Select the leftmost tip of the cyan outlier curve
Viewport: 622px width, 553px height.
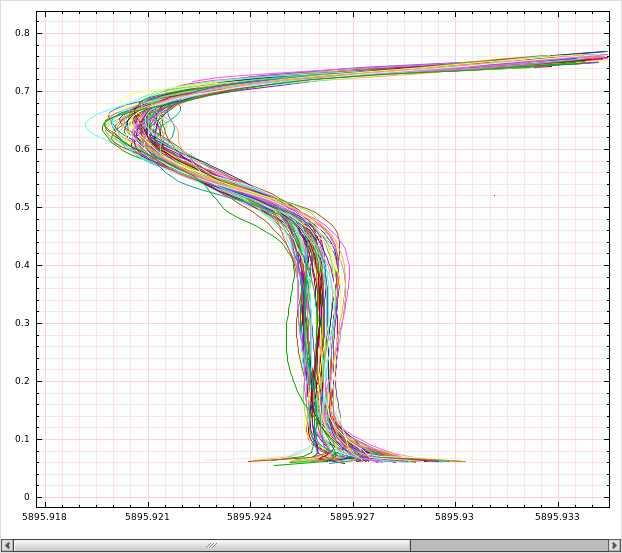(x=86, y=125)
